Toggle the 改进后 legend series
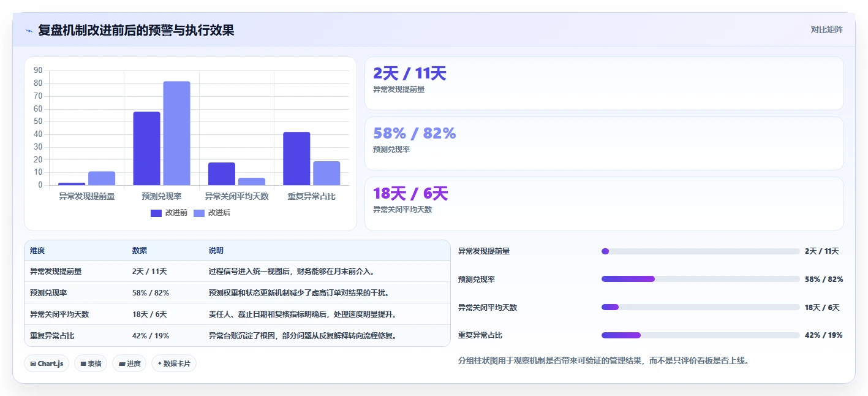Screen dimensions: 868x396 tap(212, 213)
